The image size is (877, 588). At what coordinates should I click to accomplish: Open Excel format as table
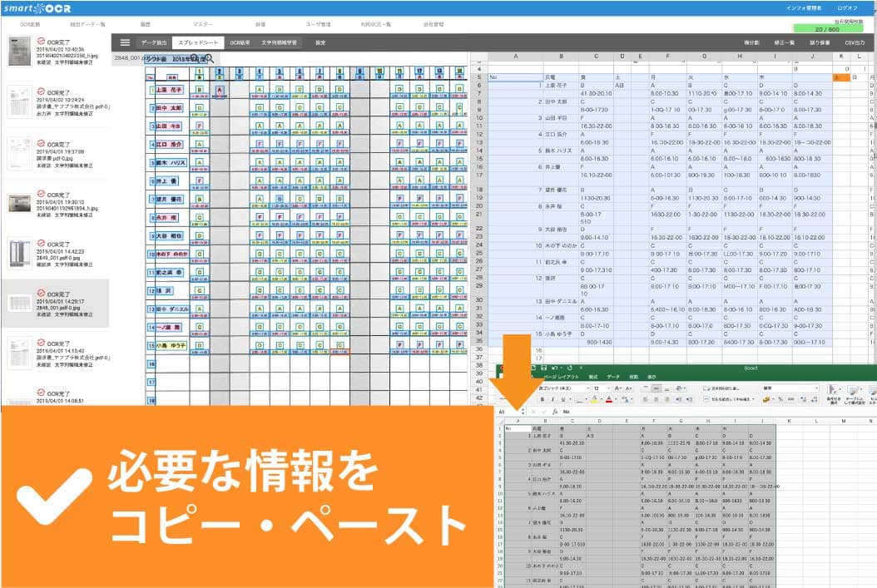click(x=854, y=393)
